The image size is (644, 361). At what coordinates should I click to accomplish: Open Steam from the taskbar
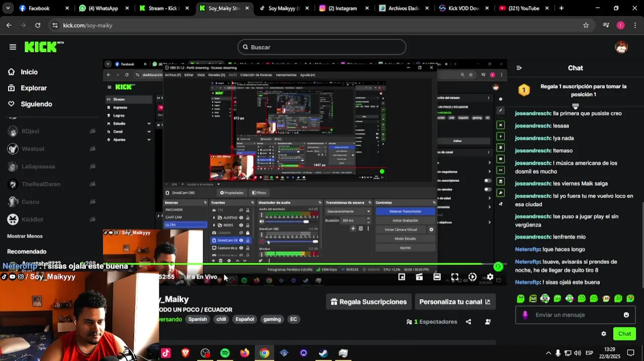[x=323, y=353]
